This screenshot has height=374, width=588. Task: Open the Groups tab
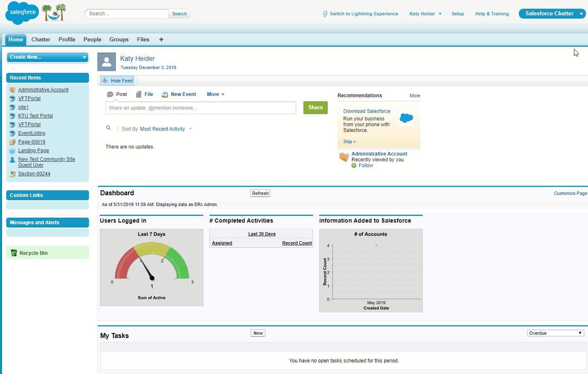point(119,40)
